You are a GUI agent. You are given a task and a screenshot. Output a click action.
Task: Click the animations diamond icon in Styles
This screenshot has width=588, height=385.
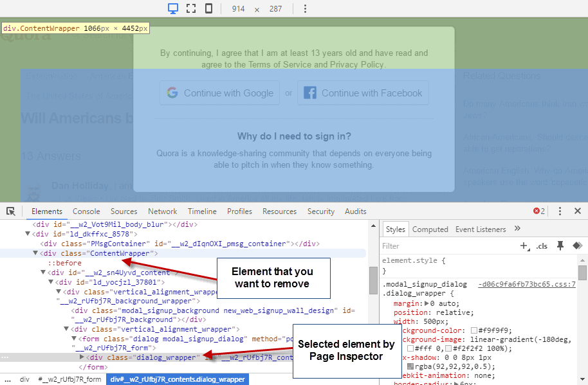pyautogui.click(x=578, y=246)
